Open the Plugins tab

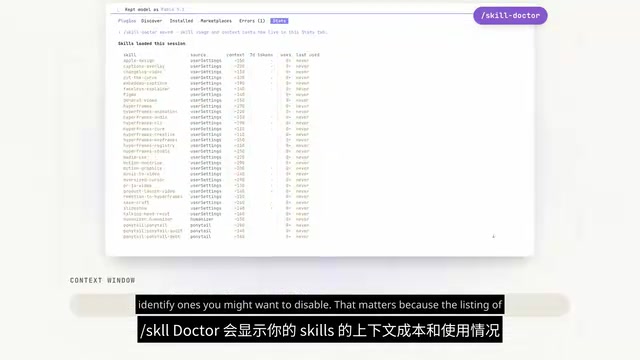point(127,21)
